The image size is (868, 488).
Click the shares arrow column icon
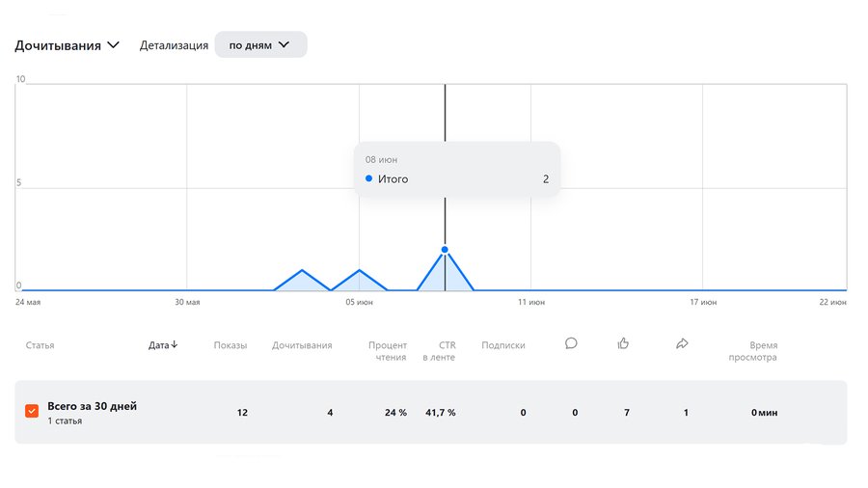[682, 343]
